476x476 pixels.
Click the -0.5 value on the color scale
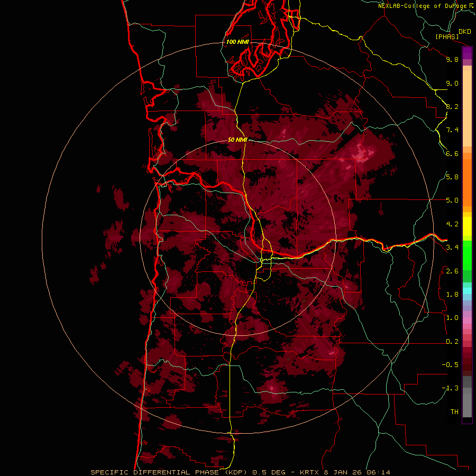tap(450, 365)
